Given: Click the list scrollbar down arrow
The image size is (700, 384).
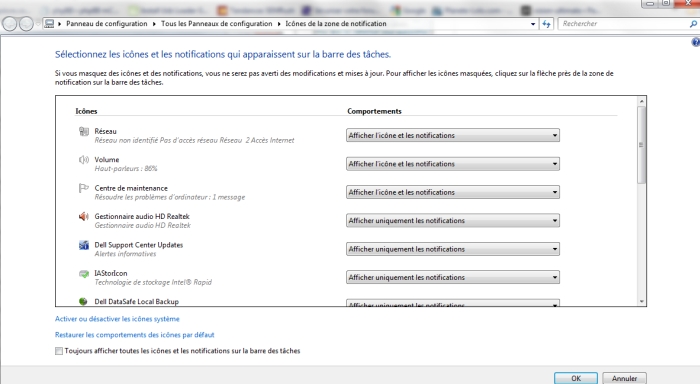Looking at the screenshot, I should (x=642, y=301).
